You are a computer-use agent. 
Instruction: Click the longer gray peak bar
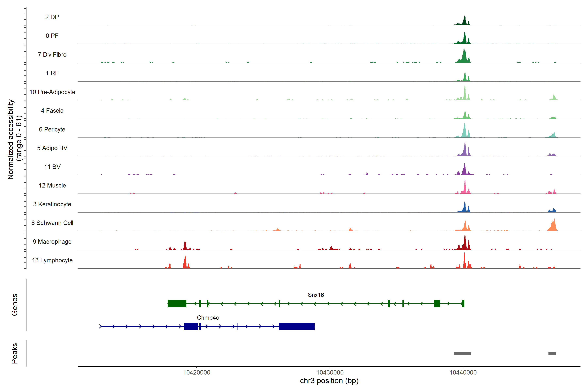click(x=463, y=353)
